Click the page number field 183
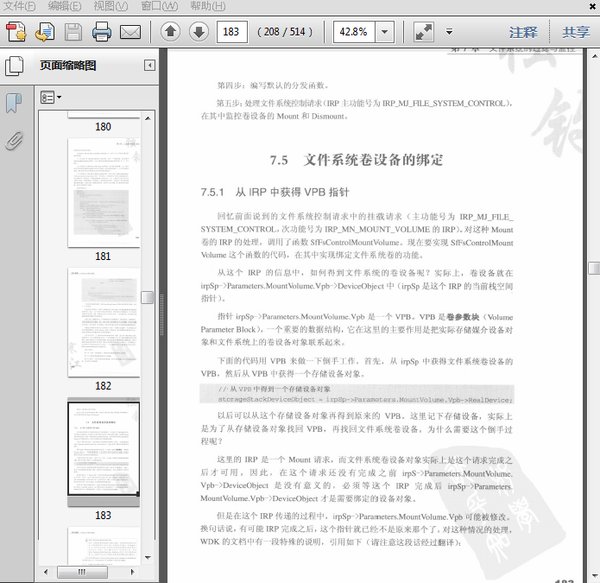 [x=232, y=32]
